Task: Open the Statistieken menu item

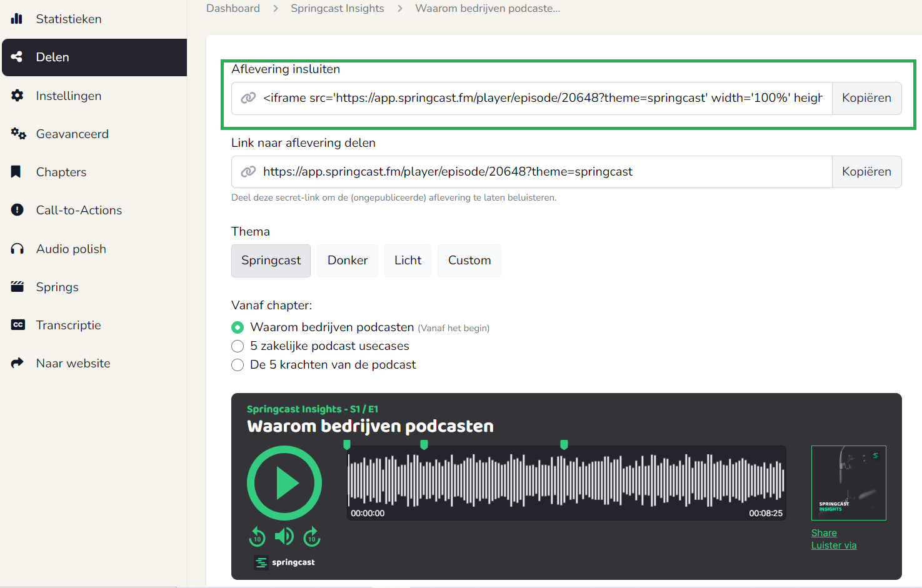Action: (x=69, y=19)
